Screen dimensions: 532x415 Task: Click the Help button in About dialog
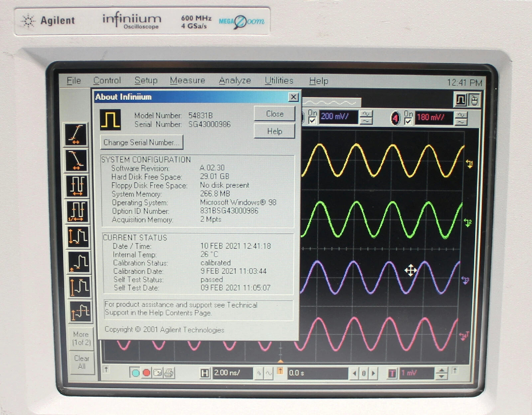point(274,131)
